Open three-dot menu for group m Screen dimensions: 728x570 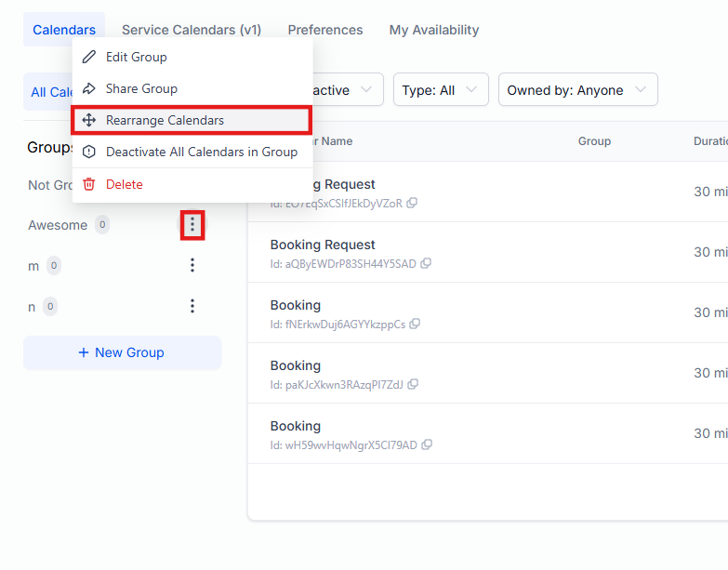coord(192,266)
